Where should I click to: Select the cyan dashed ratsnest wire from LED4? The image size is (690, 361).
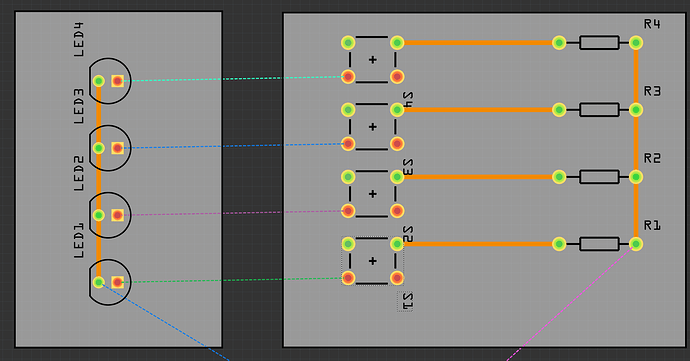(233, 79)
